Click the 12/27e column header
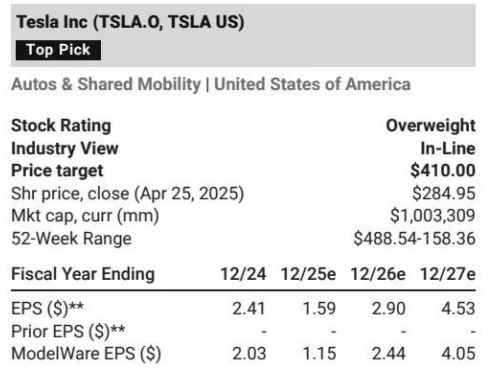 pyautogui.click(x=448, y=274)
